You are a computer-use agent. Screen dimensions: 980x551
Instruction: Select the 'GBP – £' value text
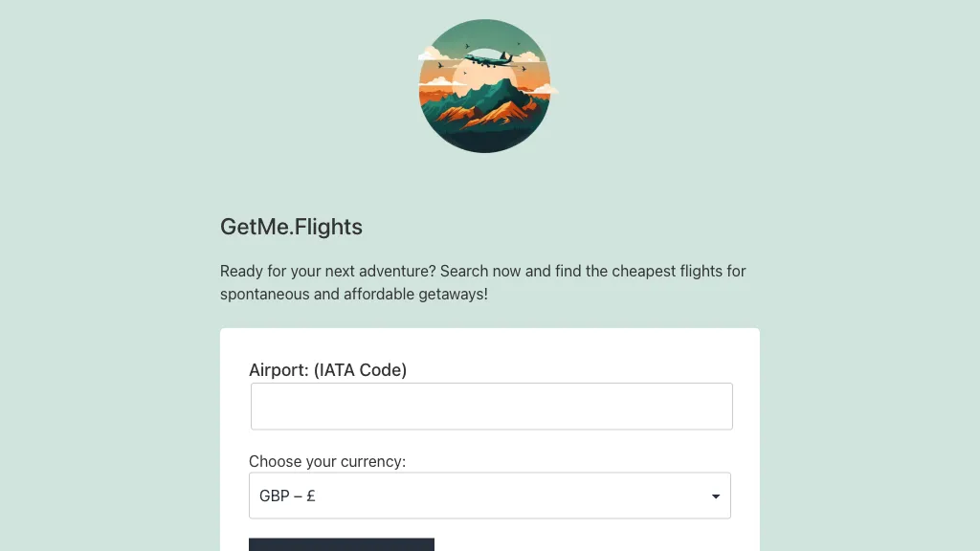[287, 496]
